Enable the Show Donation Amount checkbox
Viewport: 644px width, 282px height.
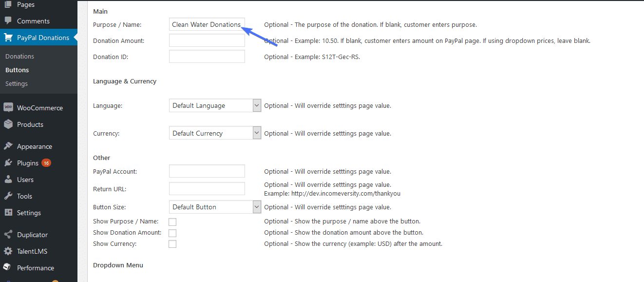pyautogui.click(x=172, y=233)
